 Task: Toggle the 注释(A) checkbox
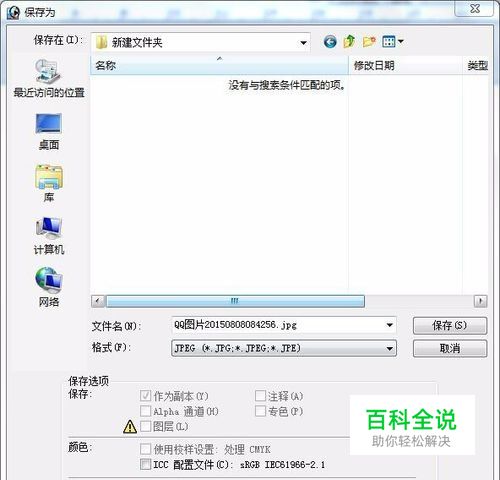pos(260,396)
